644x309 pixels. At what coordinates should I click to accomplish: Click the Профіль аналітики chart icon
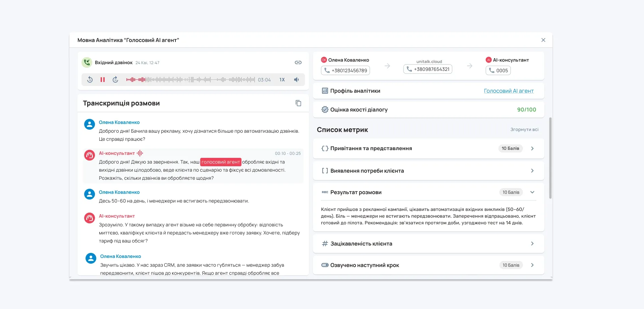[325, 91]
